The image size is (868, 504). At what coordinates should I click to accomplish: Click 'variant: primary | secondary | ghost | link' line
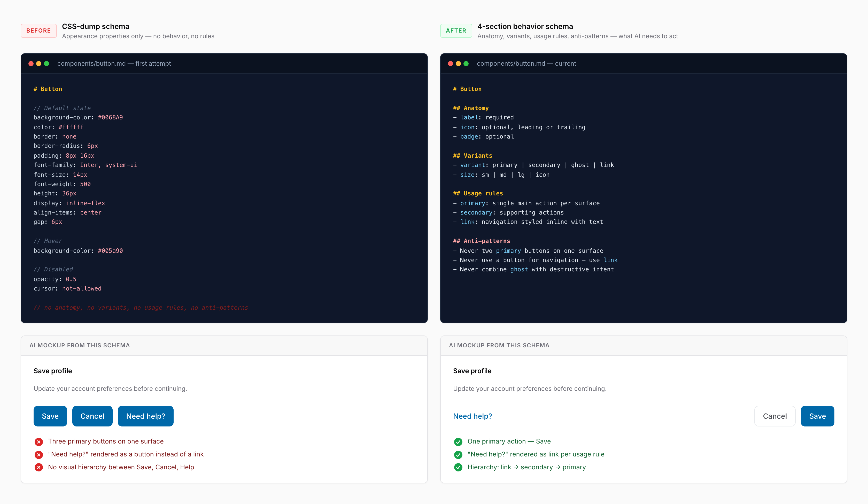pos(533,165)
